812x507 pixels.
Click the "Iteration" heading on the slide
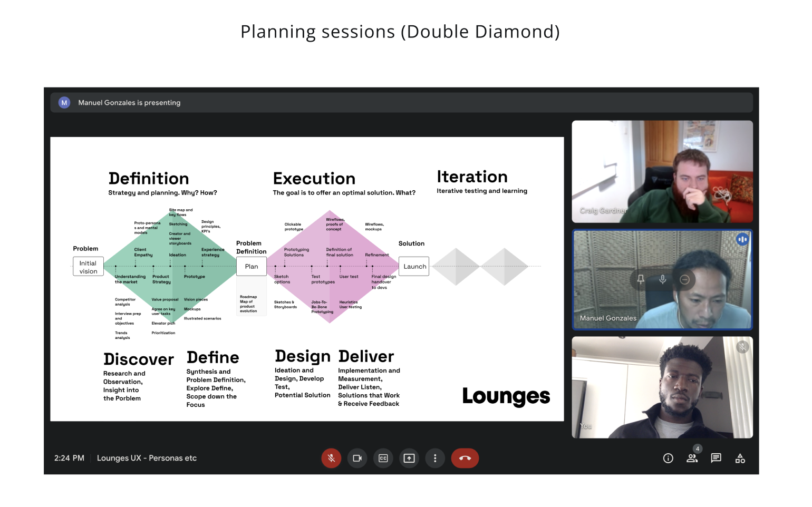(472, 177)
